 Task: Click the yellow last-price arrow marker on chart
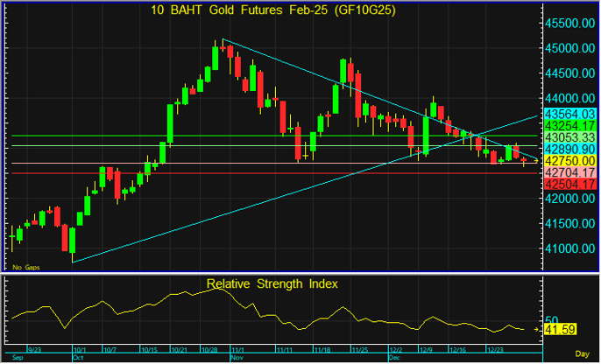536,160
